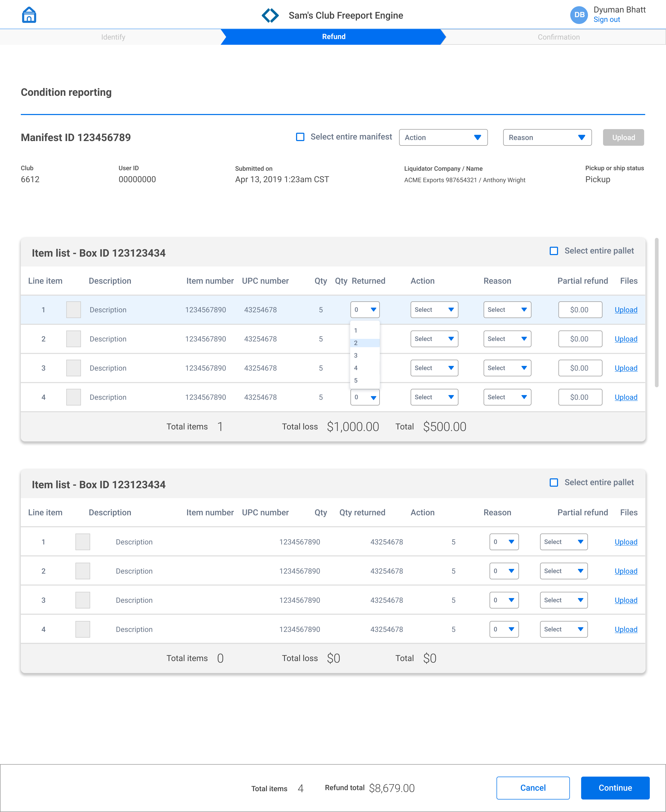
Task: Choose 5 in the quantity list
Action: (x=365, y=380)
